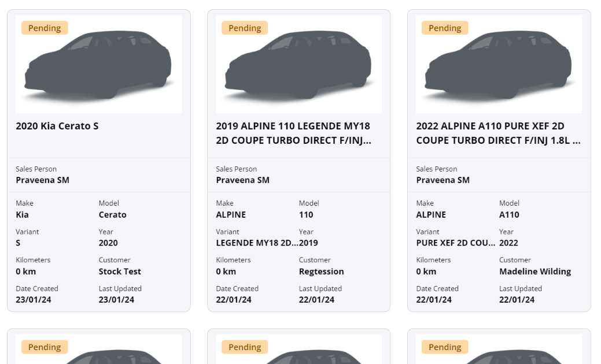Viewport: 601px width, 364px height.
Task: Click the customer name "Madeline Wilding"
Action: 535,272
